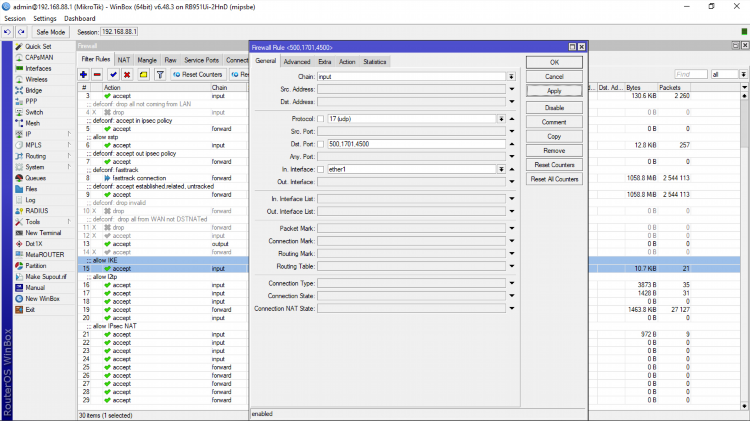Open Dot1X in the sidebar
750x421 pixels.
coord(33,244)
